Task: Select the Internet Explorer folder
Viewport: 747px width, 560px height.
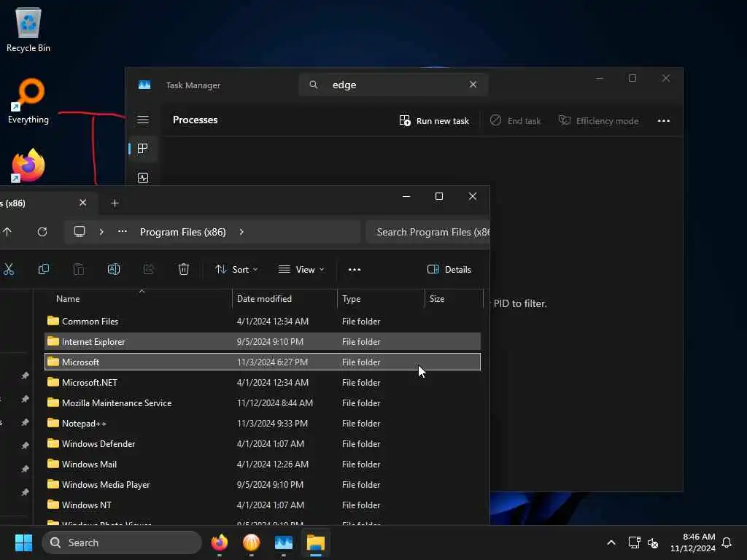Action: point(263,342)
